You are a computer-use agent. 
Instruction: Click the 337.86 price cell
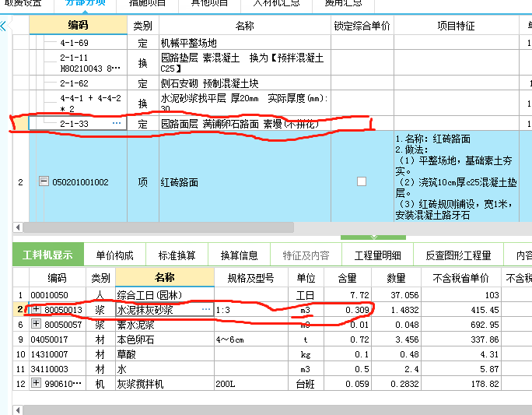460,339
